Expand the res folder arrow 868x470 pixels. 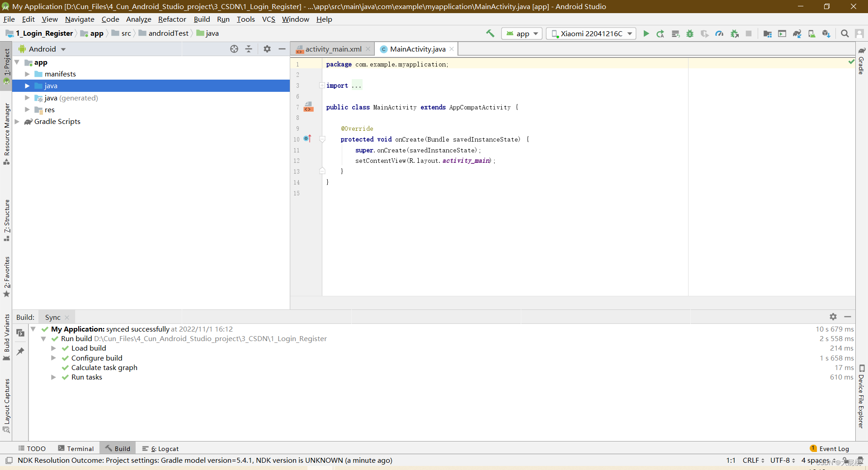[x=27, y=109]
